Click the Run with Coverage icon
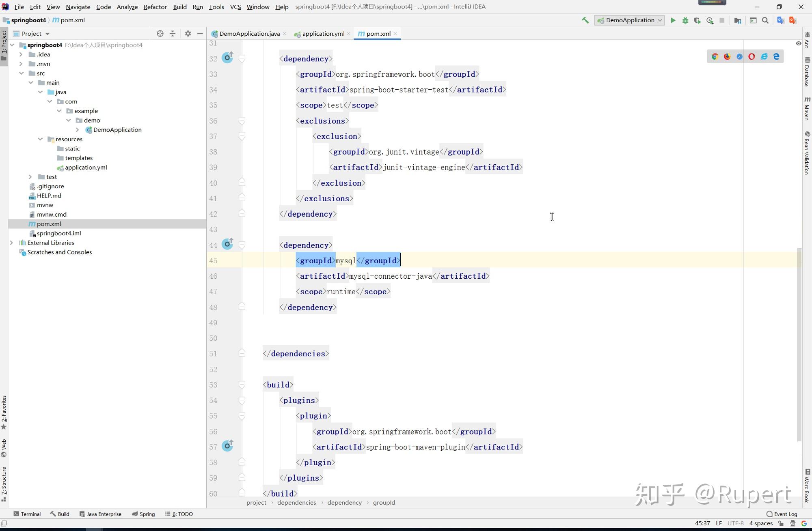812x531 pixels. (698, 20)
